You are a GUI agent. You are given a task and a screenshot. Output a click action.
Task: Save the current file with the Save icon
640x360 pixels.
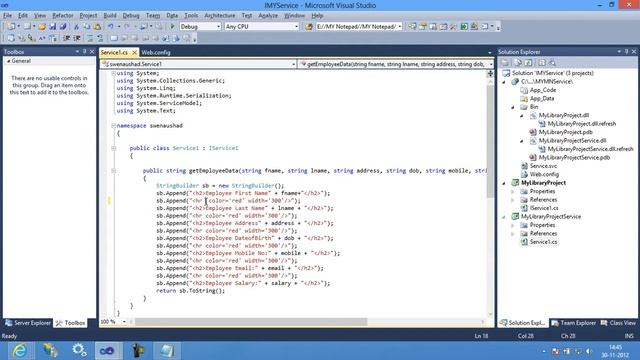[53, 27]
